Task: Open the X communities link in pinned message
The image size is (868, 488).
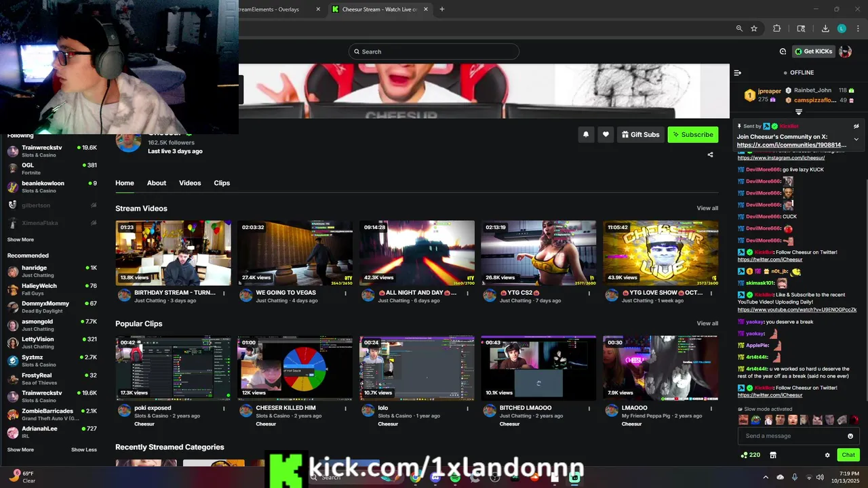Action: 791,145
